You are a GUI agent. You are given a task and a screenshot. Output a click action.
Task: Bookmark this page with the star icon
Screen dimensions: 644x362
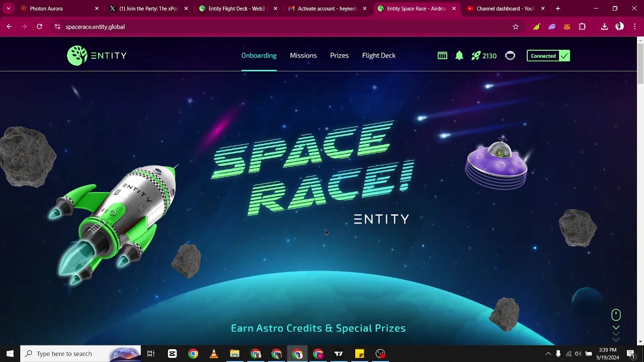point(516,27)
